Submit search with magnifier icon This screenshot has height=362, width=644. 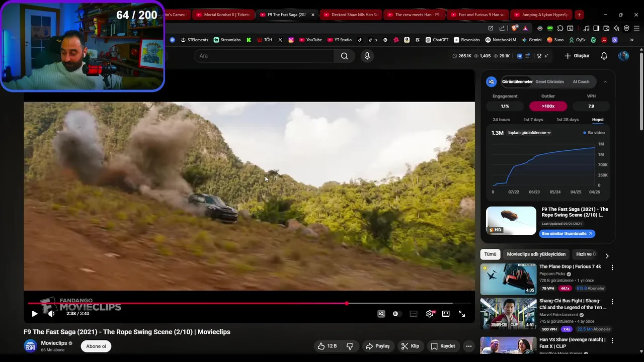(x=345, y=56)
